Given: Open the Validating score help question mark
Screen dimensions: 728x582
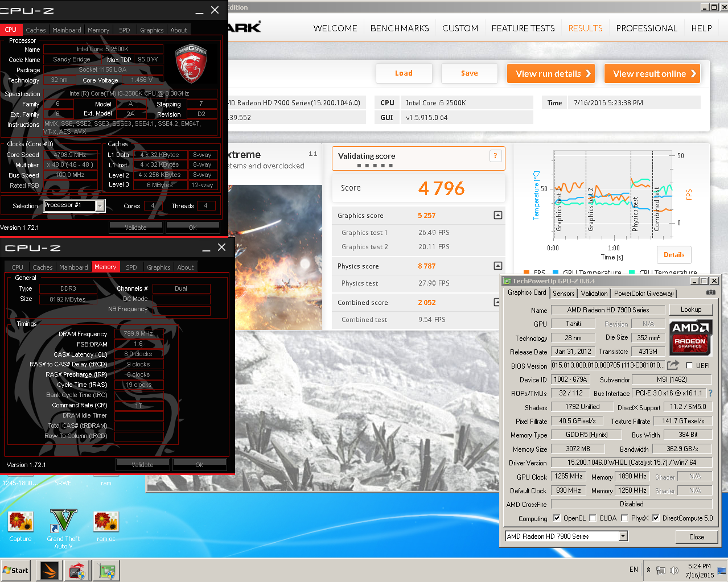Looking at the screenshot, I should pyautogui.click(x=495, y=156).
